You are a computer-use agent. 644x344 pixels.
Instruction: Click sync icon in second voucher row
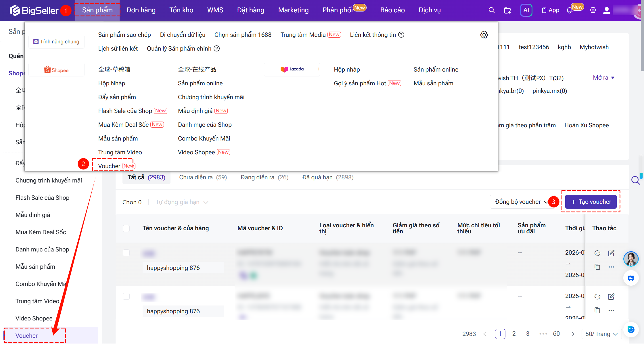(597, 296)
